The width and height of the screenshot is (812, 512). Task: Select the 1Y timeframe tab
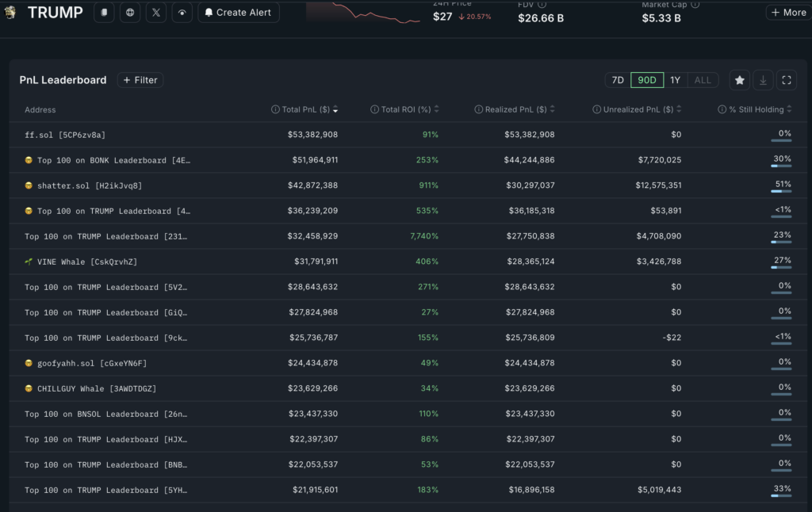pyautogui.click(x=675, y=79)
